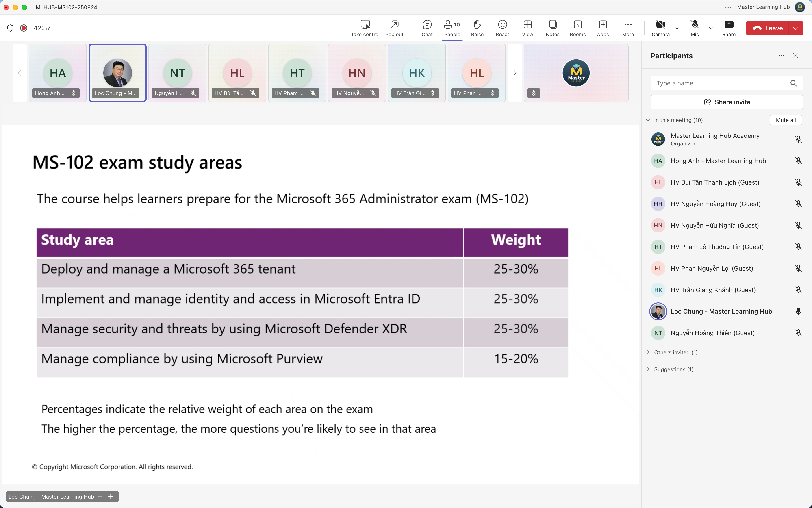Go to previous participants in the gallery strip
This screenshot has height=508, width=812.
point(20,73)
